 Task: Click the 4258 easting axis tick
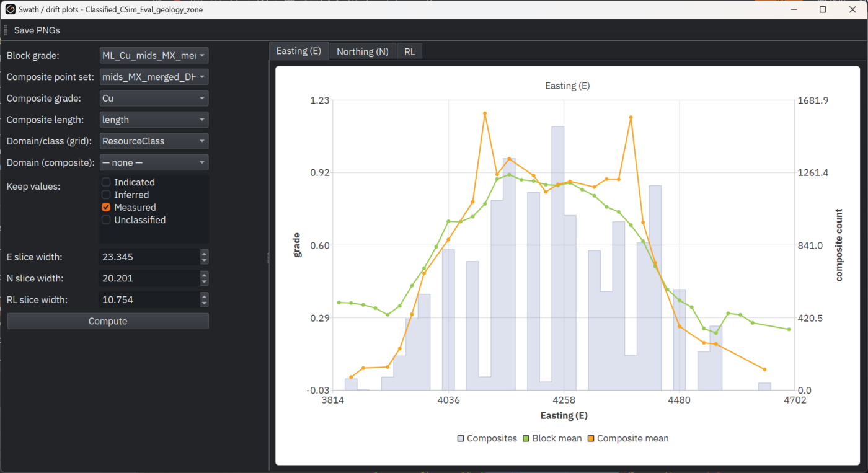pos(564,400)
